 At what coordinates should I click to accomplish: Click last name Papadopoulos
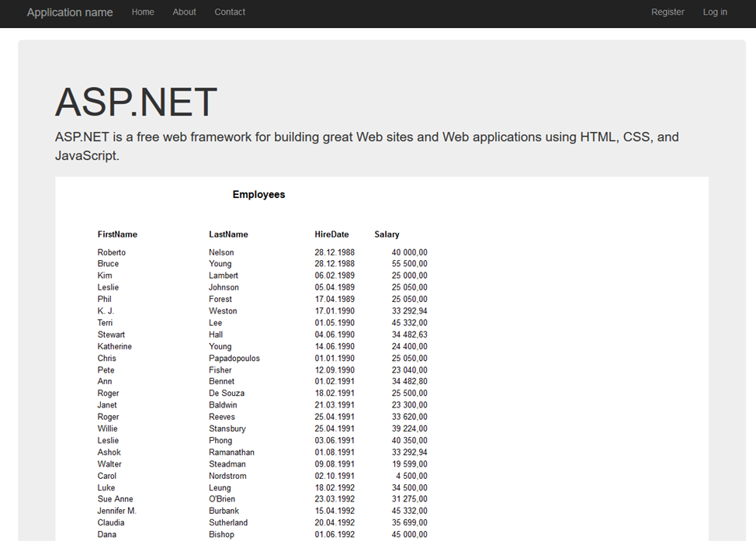[234, 359]
